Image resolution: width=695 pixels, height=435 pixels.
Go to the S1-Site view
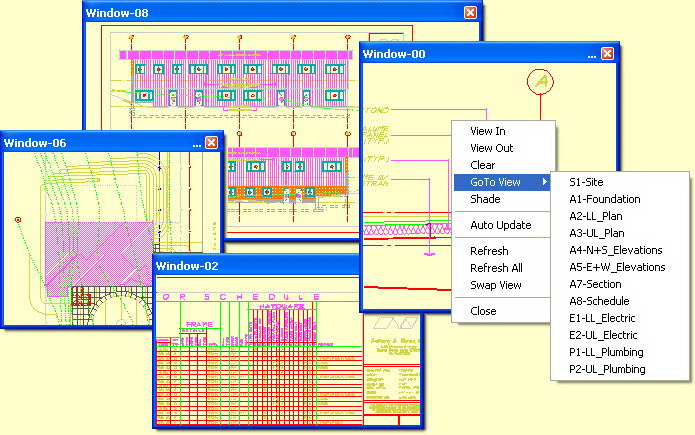tap(586, 182)
